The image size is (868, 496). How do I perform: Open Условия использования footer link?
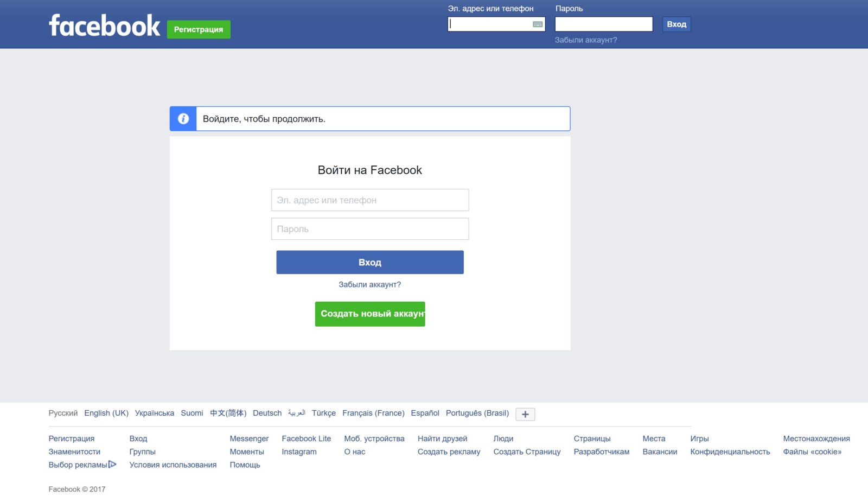173,465
